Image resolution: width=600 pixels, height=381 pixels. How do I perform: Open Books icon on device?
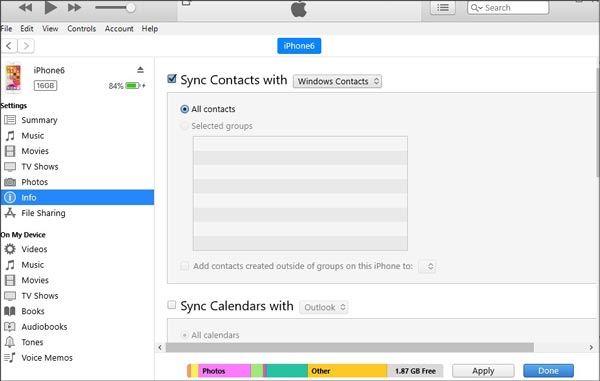coord(10,311)
